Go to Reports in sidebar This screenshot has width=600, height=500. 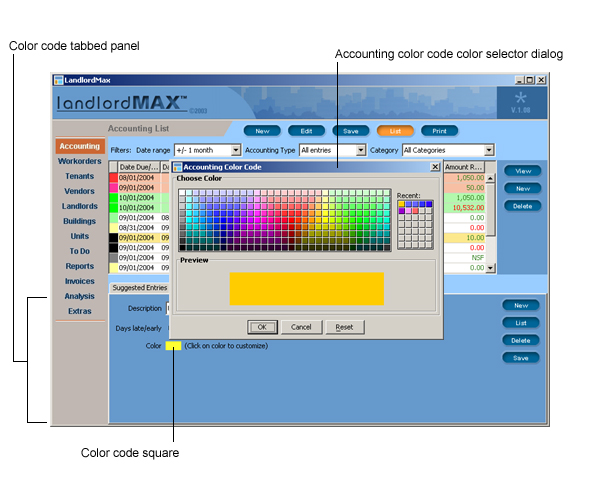(x=80, y=266)
